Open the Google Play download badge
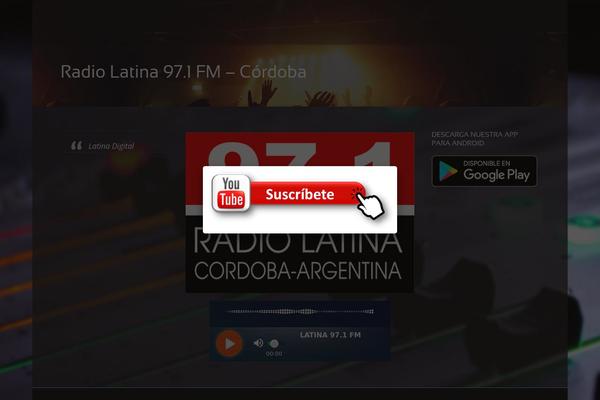This screenshot has height=400, width=600. click(484, 171)
